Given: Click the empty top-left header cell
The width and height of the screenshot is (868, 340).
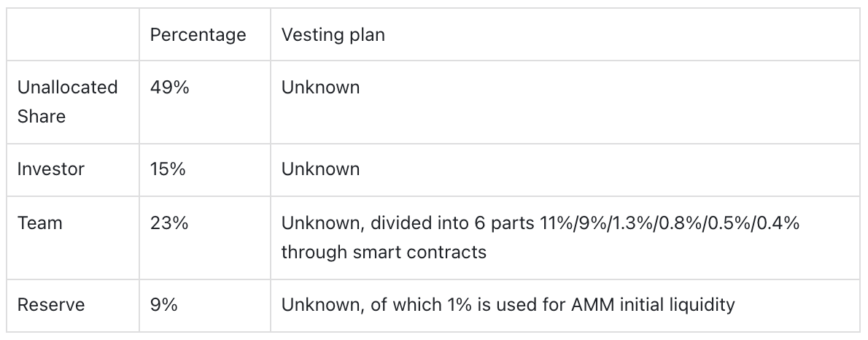Looking at the screenshot, I should [x=72, y=34].
